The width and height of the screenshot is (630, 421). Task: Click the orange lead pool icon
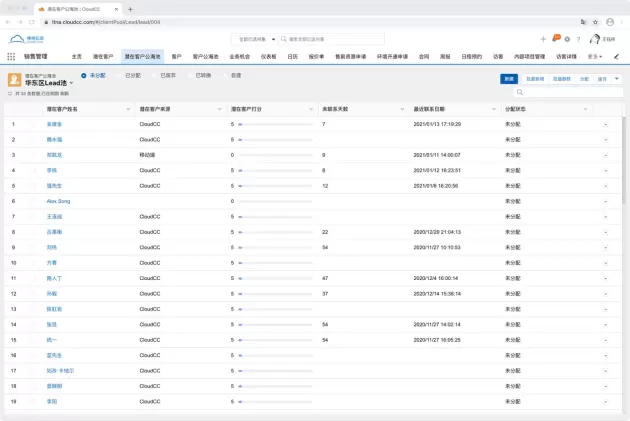point(14,78)
